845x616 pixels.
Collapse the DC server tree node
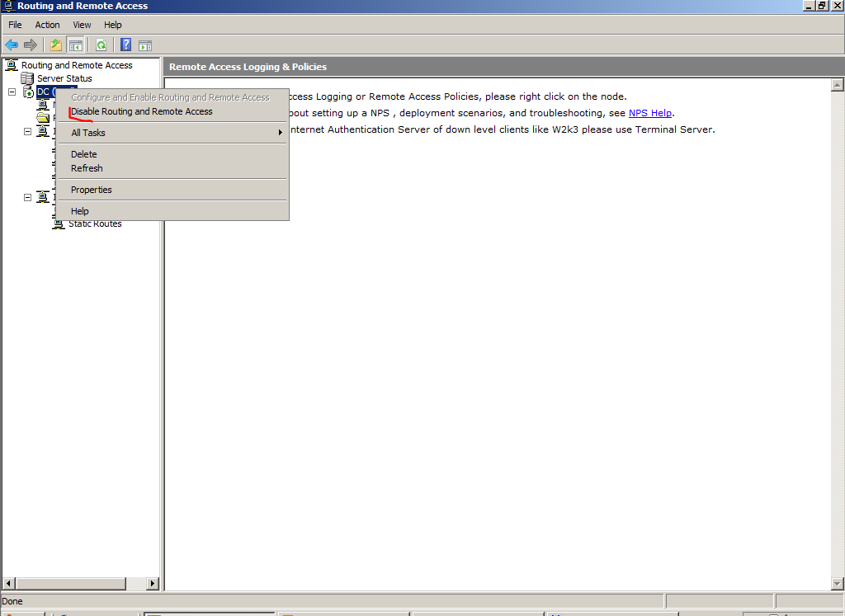(12, 92)
